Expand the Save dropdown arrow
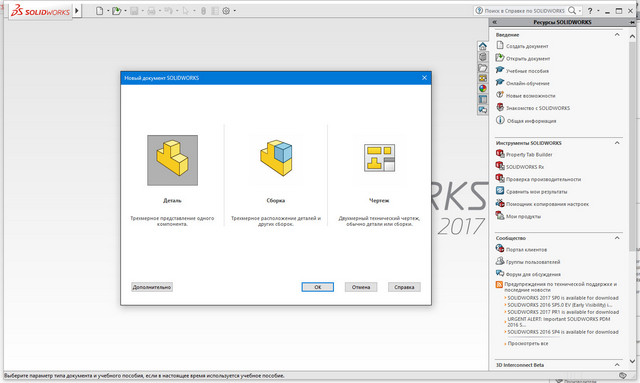 coord(142,11)
